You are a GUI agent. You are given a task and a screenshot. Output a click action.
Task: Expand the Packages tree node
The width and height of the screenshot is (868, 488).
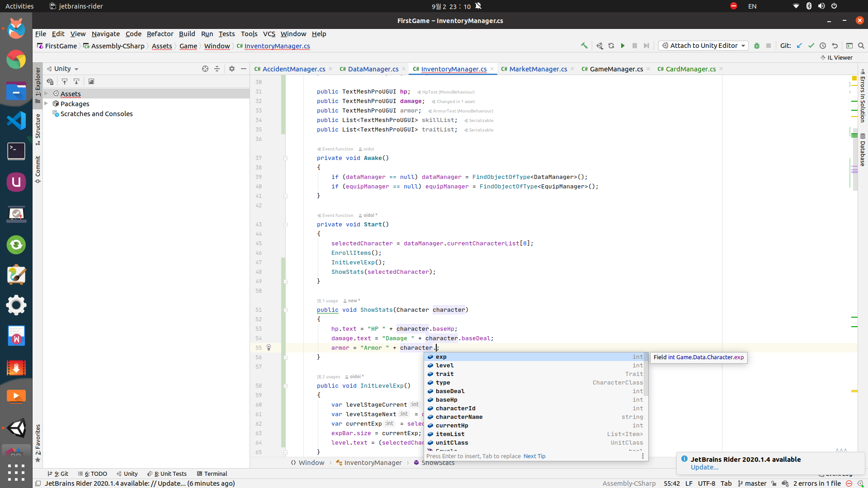click(x=46, y=103)
